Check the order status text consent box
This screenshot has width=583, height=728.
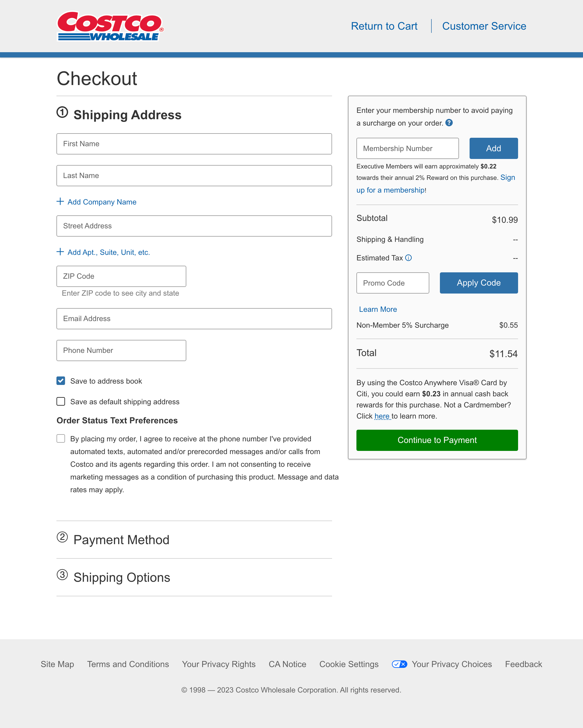[x=60, y=438]
